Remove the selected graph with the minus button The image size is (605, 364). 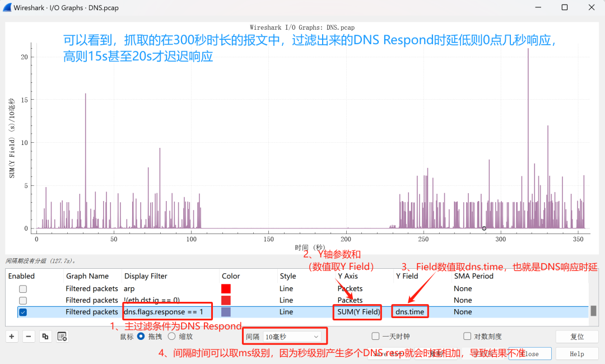28,337
